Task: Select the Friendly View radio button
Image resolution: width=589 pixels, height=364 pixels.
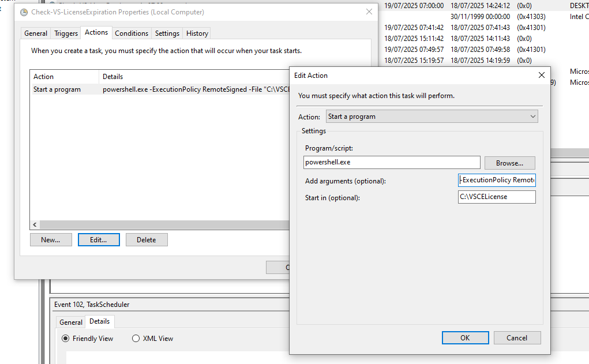Action: click(66, 339)
